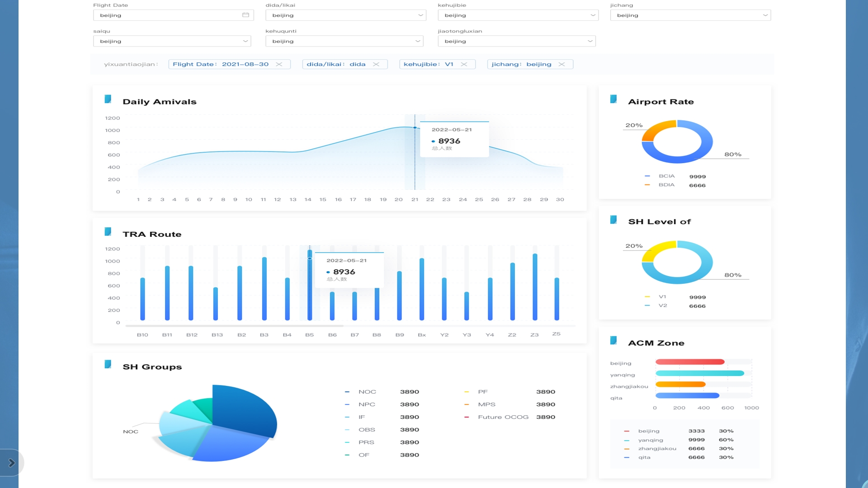Expand the side panel with arrow button

tap(11, 463)
